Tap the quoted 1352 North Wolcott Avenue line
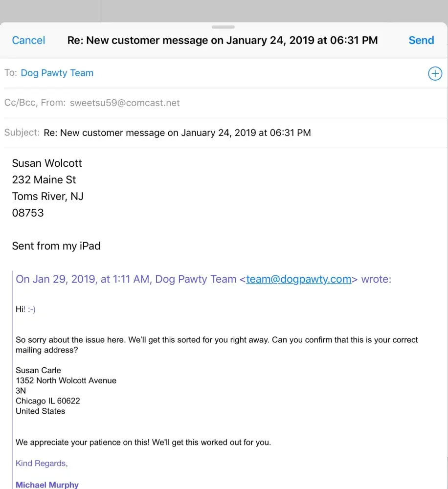The width and height of the screenshot is (448, 489). click(66, 380)
